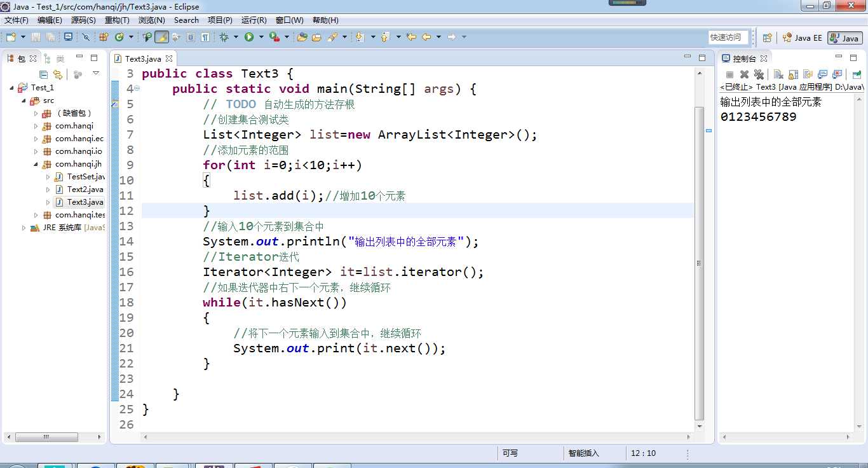Click the Quick Access (快速访问) field

coord(729,38)
